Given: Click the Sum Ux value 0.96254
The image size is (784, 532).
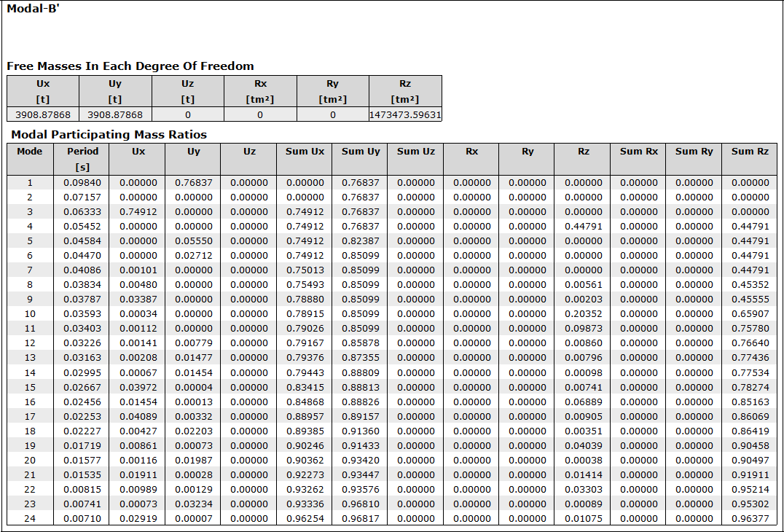Looking at the screenshot, I should pos(305,519).
